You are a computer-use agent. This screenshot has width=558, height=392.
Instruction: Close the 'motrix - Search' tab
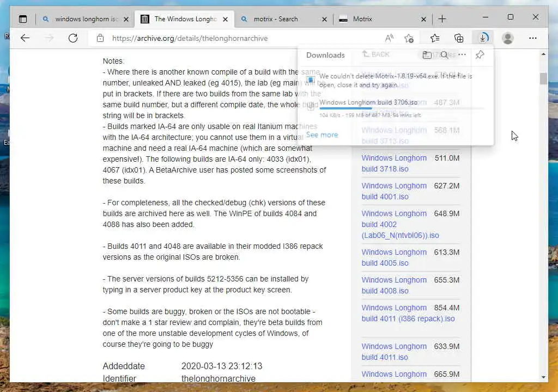pyautogui.click(x=324, y=19)
